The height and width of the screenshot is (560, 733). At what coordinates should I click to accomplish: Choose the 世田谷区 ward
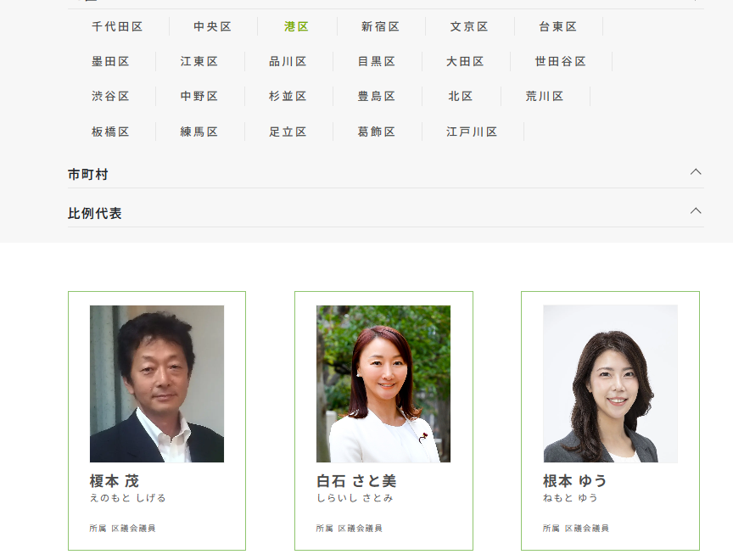coord(561,61)
